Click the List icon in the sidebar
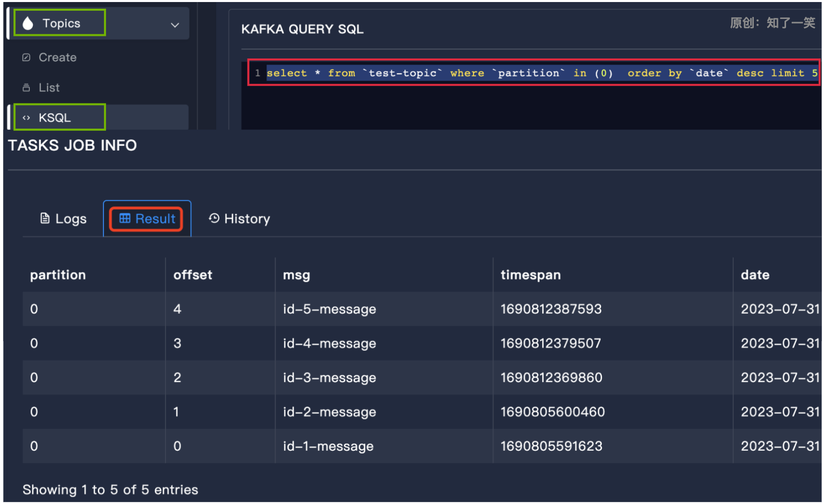Image resolution: width=825 pixels, height=504 pixels. click(x=27, y=87)
